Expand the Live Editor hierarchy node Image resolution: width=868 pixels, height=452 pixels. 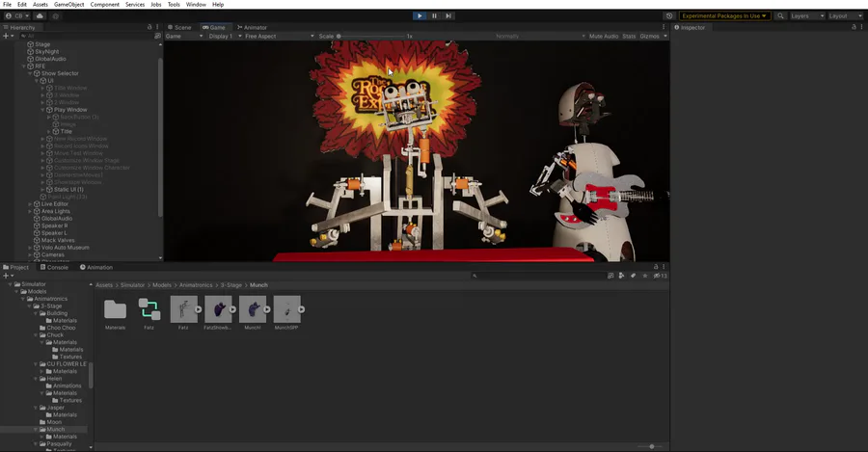click(x=30, y=204)
